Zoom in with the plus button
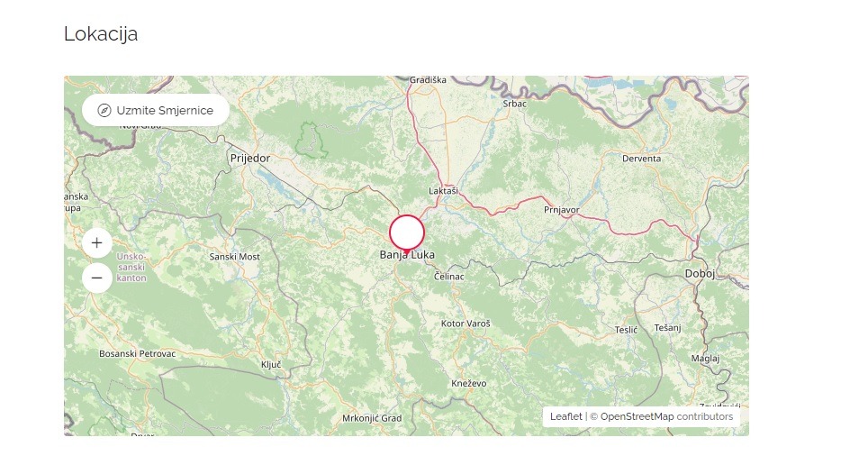 click(97, 243)
